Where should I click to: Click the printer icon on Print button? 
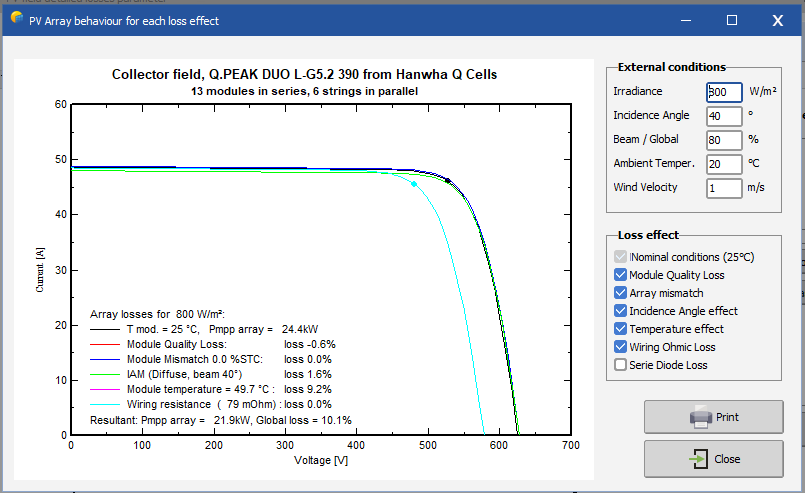[x=701, y=417]
